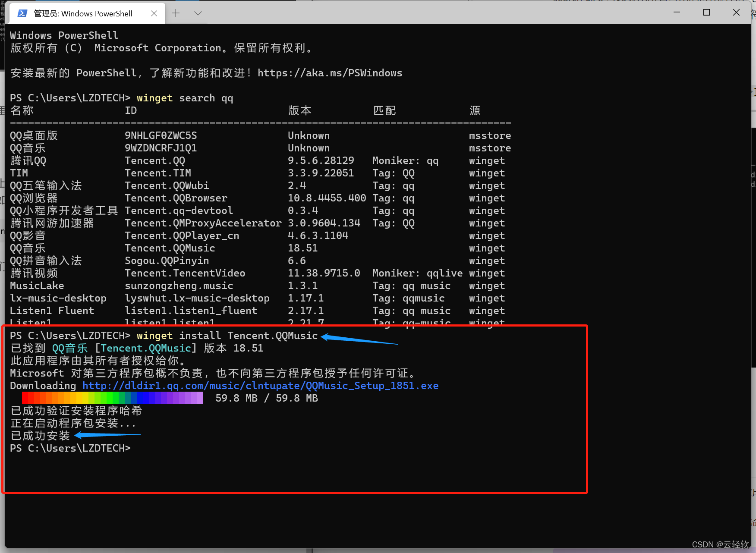Click the listen1.listen1_fluent ID entry
This screenshot has width=756, height=553.
pos(191,311)
